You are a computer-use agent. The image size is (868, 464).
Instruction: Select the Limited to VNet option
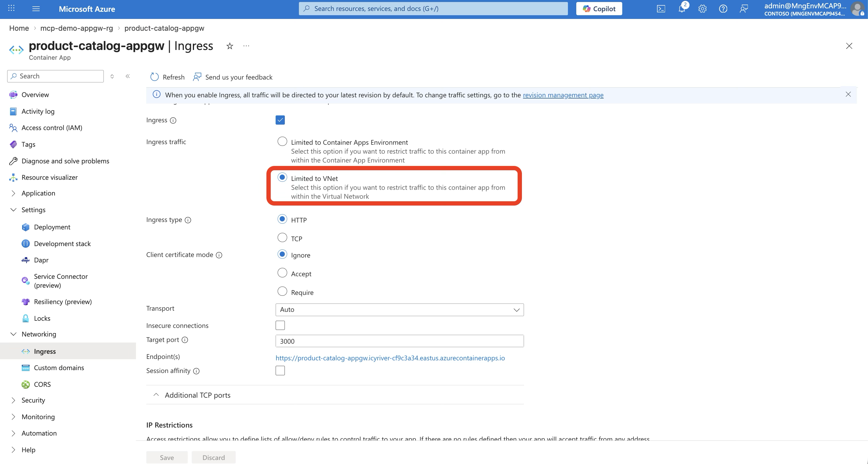pos(282,177)
